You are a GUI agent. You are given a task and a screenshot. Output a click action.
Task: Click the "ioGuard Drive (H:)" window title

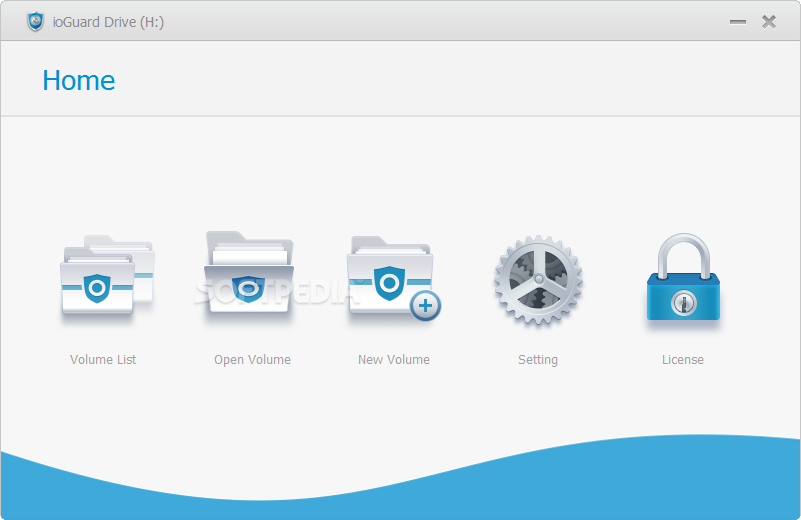coord(108,22)
